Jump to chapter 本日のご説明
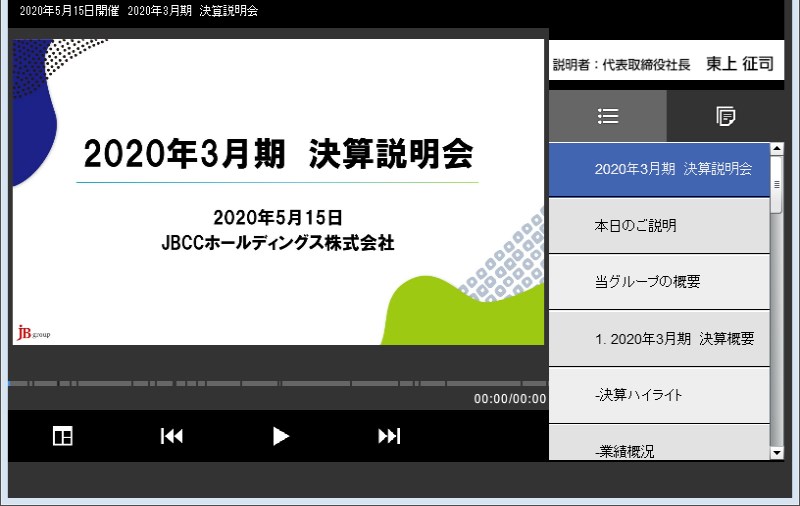The height and width of the screenshot is (506, 800). pos(659,225)
